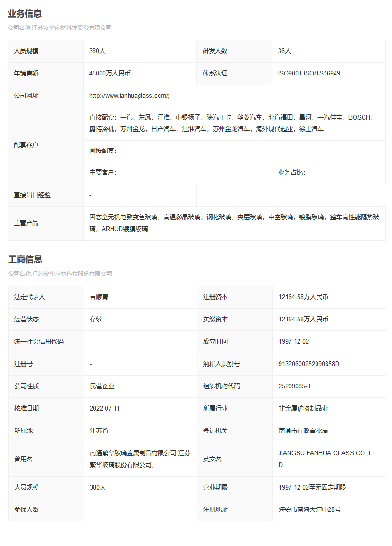Click the 组织机构代码 label
This screenshot has height=546, width=392.
tap(222, 386)
